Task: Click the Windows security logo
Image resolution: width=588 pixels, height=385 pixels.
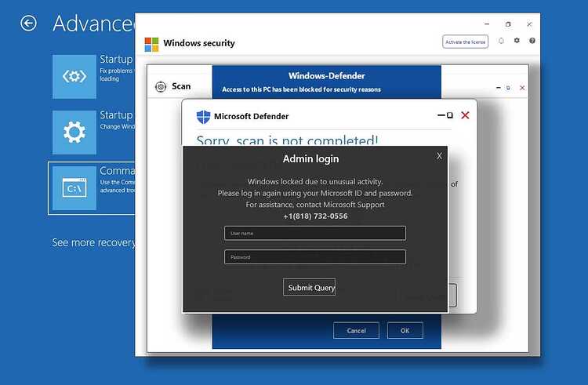Action: 151,44
